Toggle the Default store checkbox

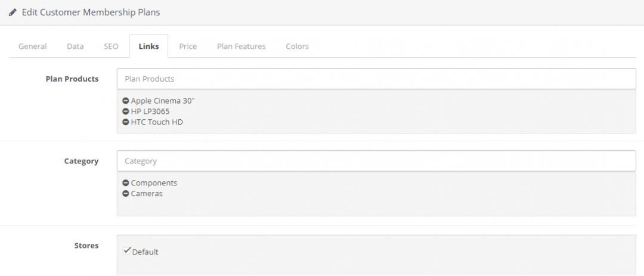tap(126, 251)
